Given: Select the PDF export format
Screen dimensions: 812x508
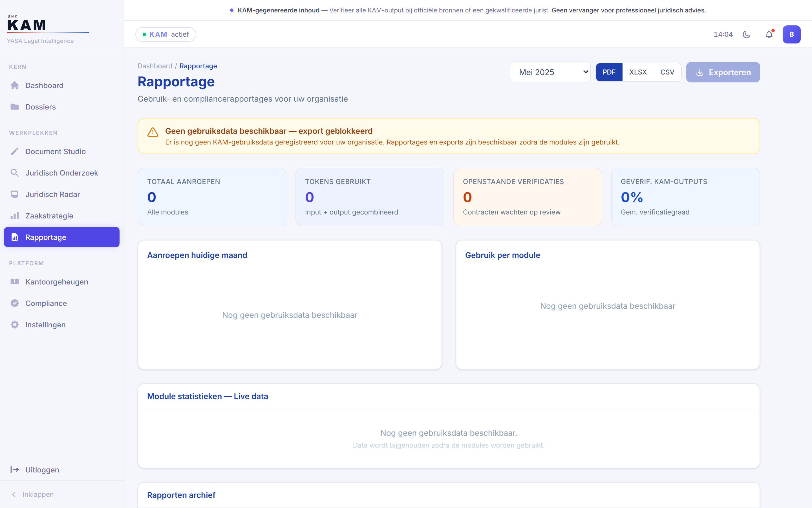Looking at the screenshot, I should tap(609, 72).
